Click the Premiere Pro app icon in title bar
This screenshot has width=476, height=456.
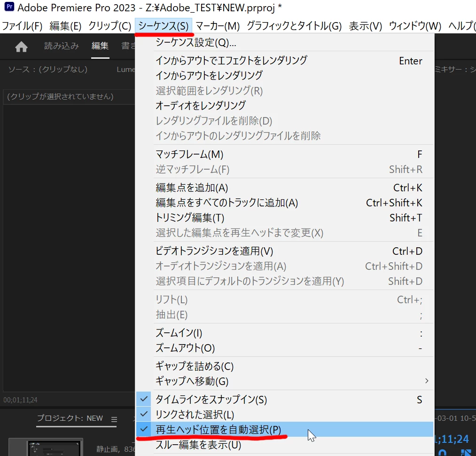(9, 7)
